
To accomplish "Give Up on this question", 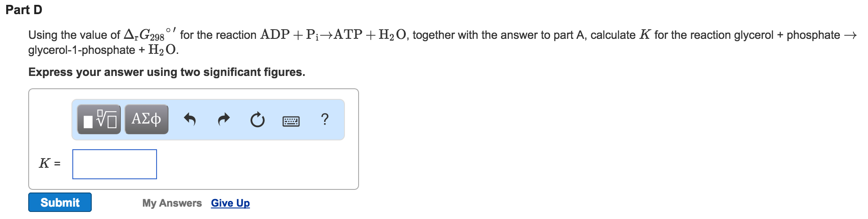I will [230, 203].
